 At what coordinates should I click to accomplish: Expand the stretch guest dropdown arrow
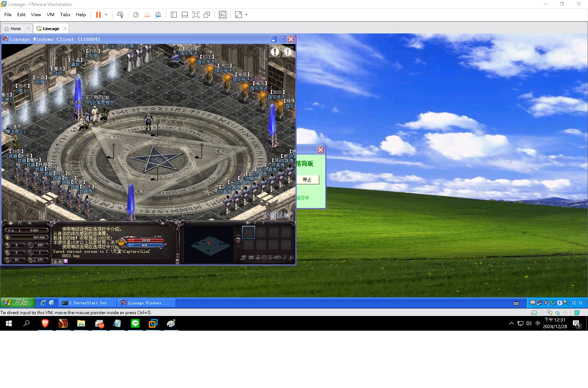point(246,15)
